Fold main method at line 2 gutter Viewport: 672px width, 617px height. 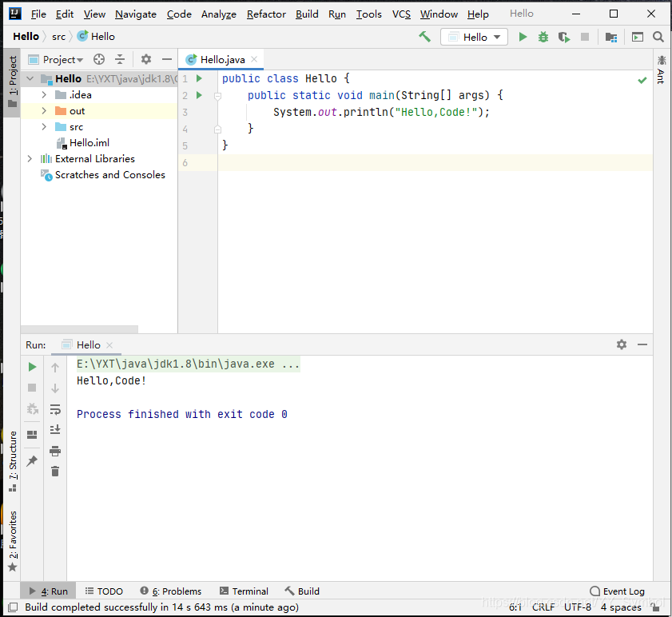pyautogui.click(x=217, y=96)
